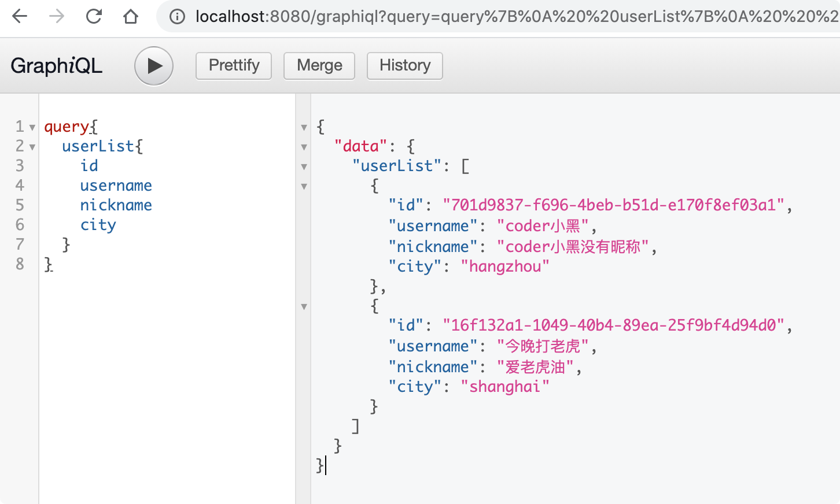Prettify the query
Image resolution: width=840 pixels, height=504 pixels.
coord(234,65)
